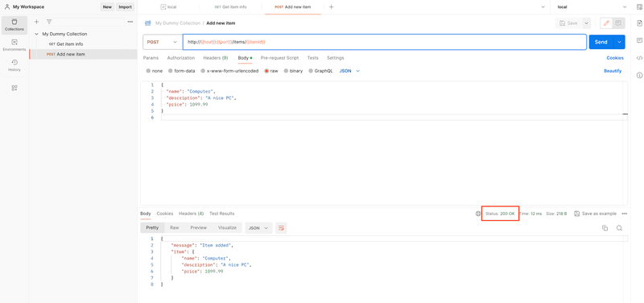Open the Cookies link
Image resolution: width=644 pixels, height=303 pixels.
pyautogui.click(x=615, y=58)
